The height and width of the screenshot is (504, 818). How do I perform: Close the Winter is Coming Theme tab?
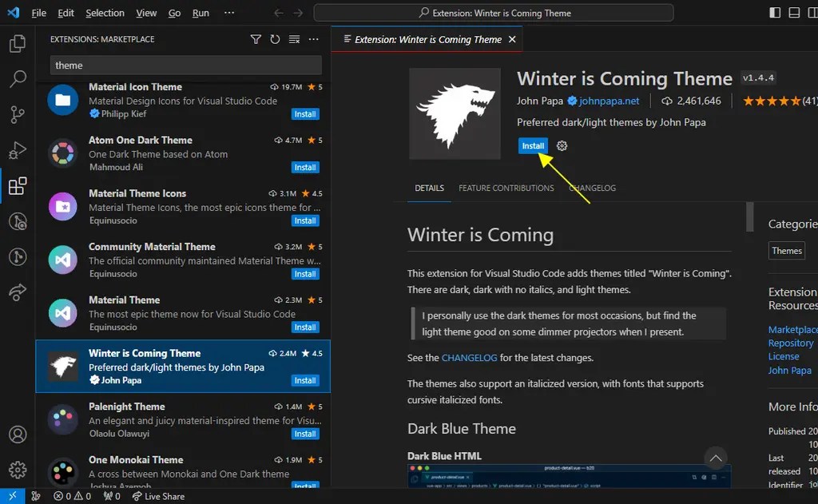click(512, 39)
